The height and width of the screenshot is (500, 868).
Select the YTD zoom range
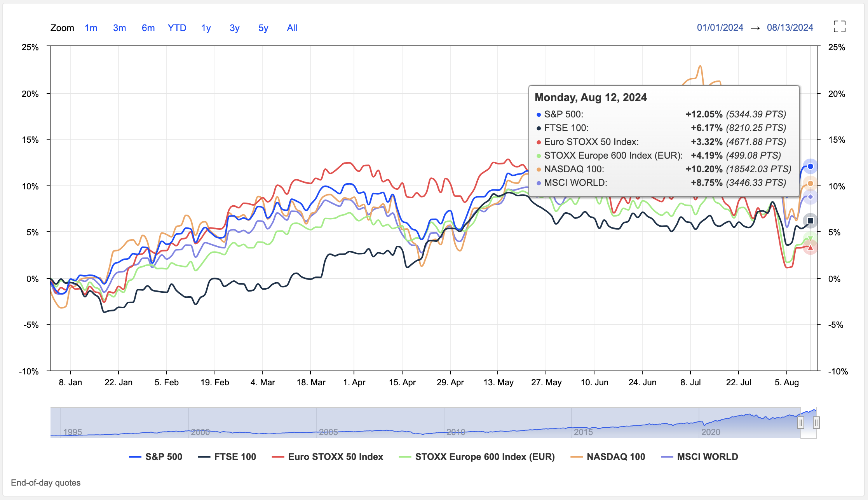coord(177,28)
